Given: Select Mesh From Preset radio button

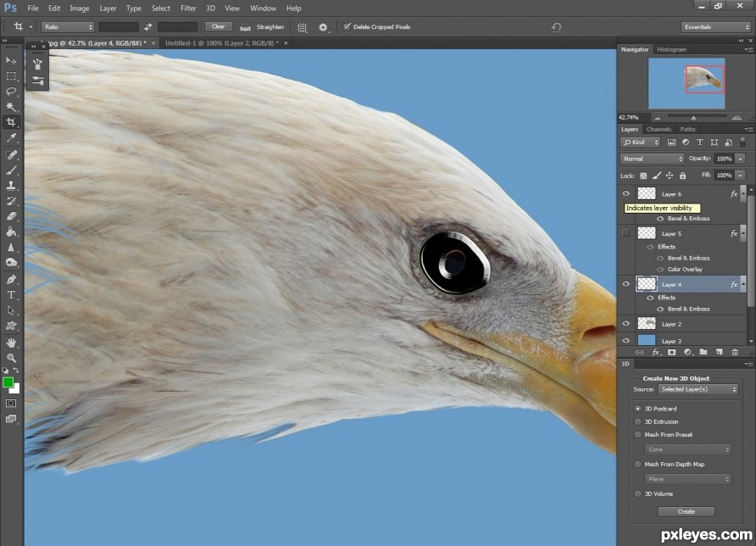Looking at the screenshot, I should pyautogui.click(x=638, y=435).
